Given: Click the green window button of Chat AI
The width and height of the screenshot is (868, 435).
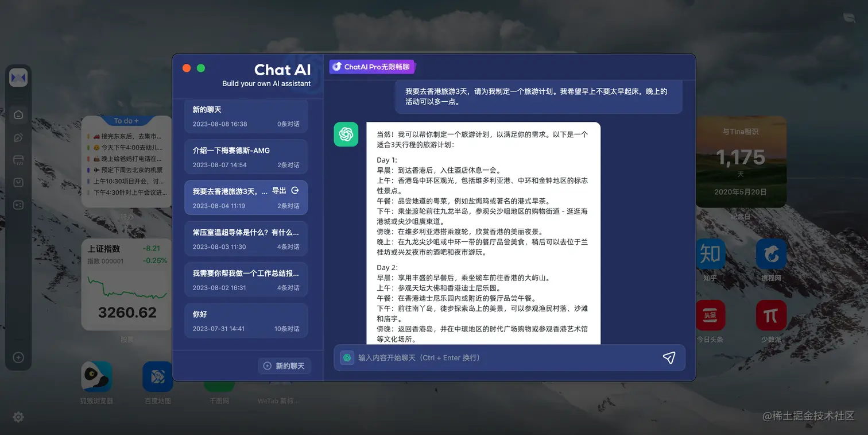Looking at the screenshot, I should (201, 68).
